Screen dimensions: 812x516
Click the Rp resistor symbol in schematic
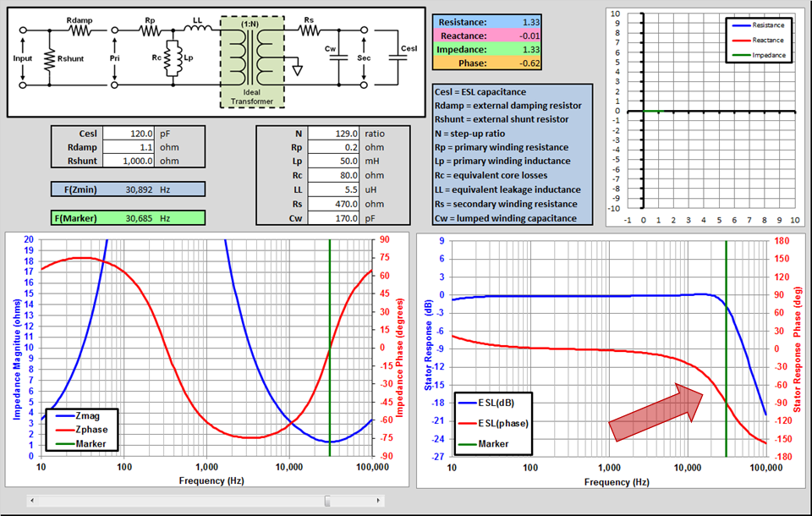tap(151, 30)
